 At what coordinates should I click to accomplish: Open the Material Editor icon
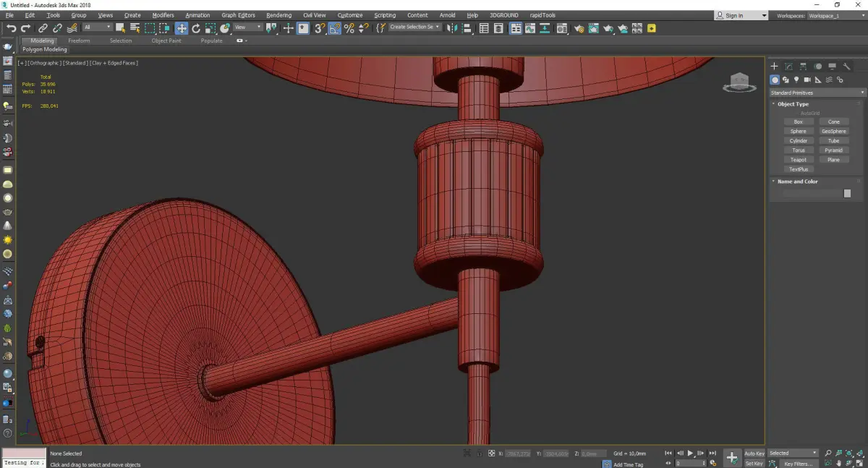[561, 28]
